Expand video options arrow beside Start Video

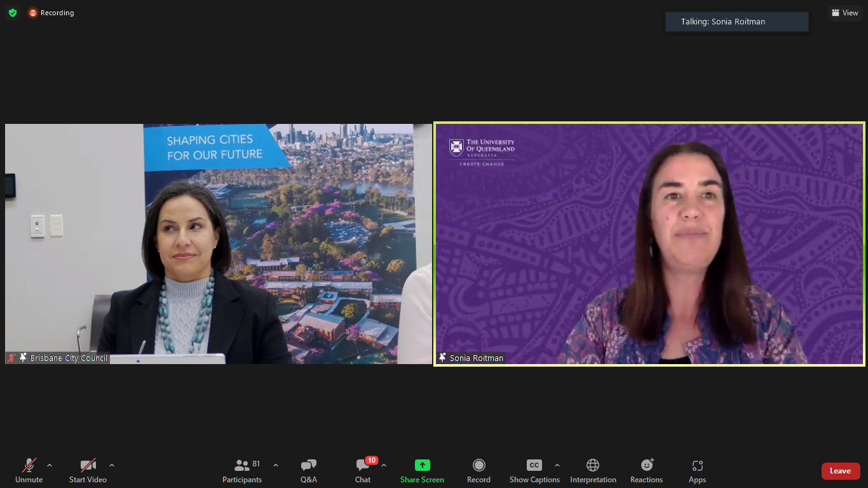pyautogui.click(x=112, y=465)
